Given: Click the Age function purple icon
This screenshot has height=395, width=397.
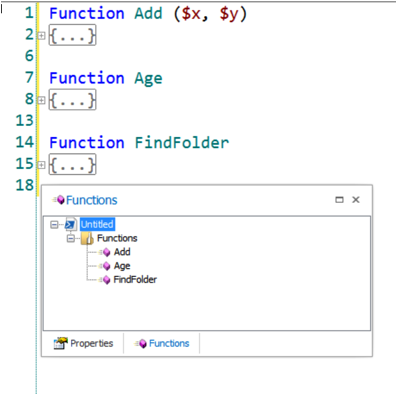Looking at the screenshot, I should [106, 266].
